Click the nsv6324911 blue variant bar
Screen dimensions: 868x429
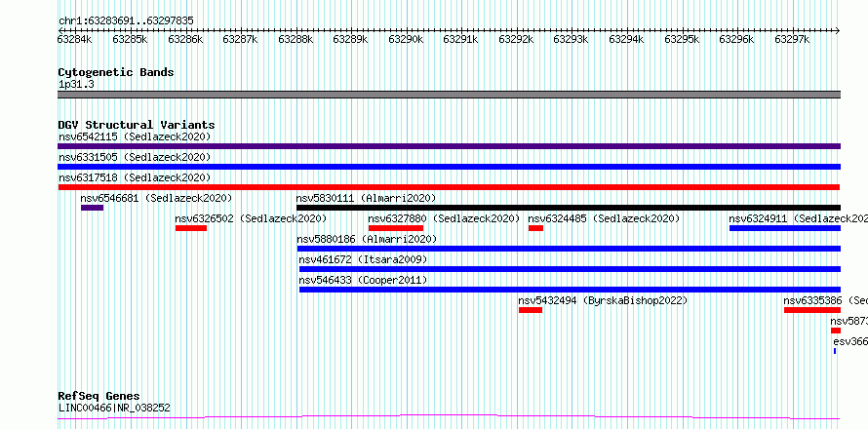(x=785, y=228)
